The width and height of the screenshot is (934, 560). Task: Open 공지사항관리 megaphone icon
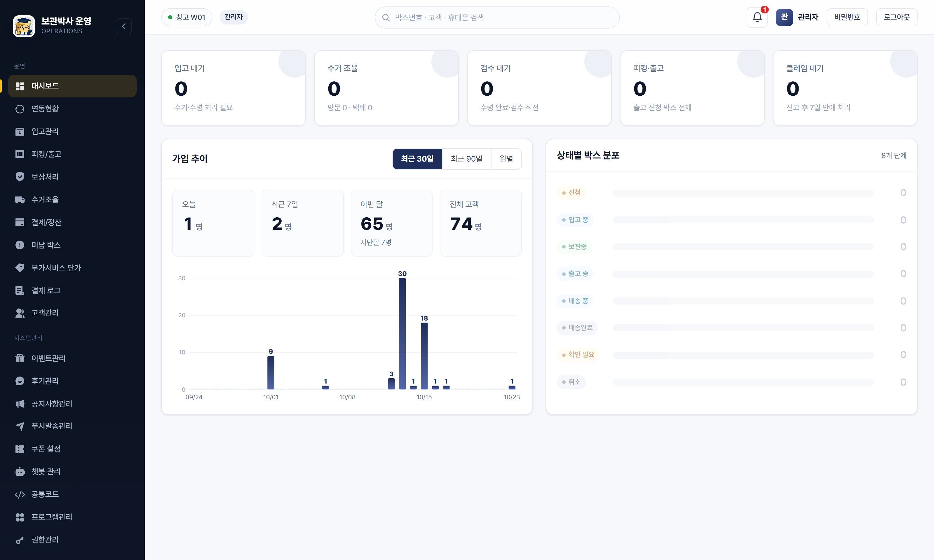pyautogui.click(x=20, y=404)
